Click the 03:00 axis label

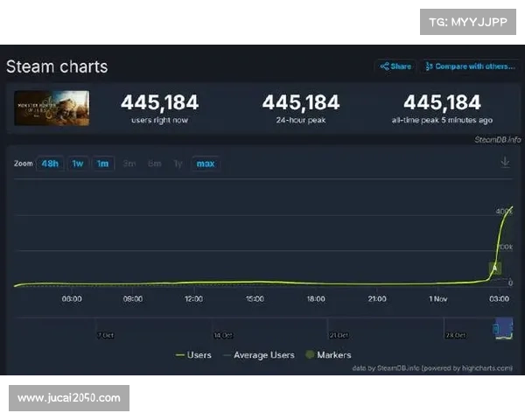click(x=499, y=298)
